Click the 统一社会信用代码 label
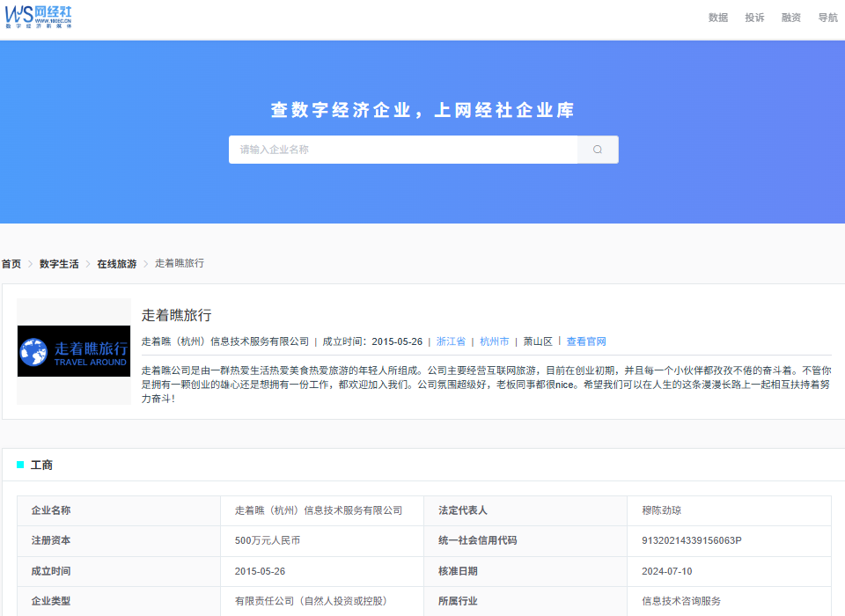 pos(477,540)
